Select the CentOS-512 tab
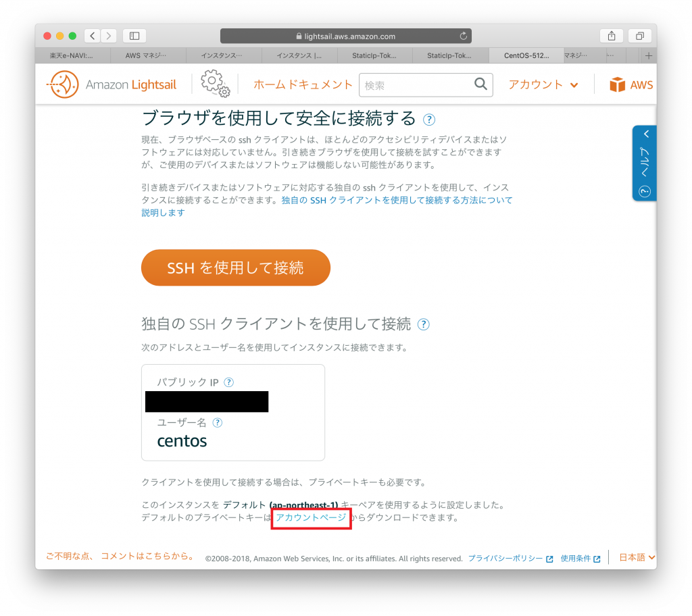Viewport: 692px width, 616px height. [526, 55]
